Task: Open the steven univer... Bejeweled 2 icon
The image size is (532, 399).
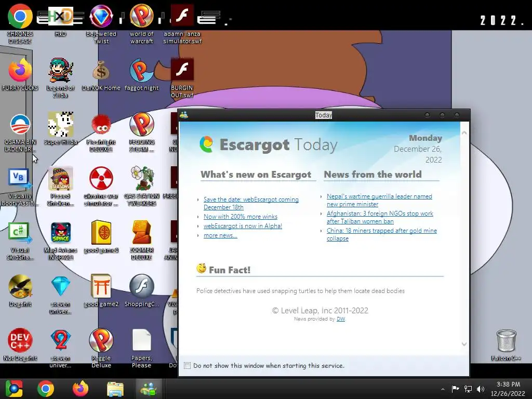Action: [x=60, y=340]
